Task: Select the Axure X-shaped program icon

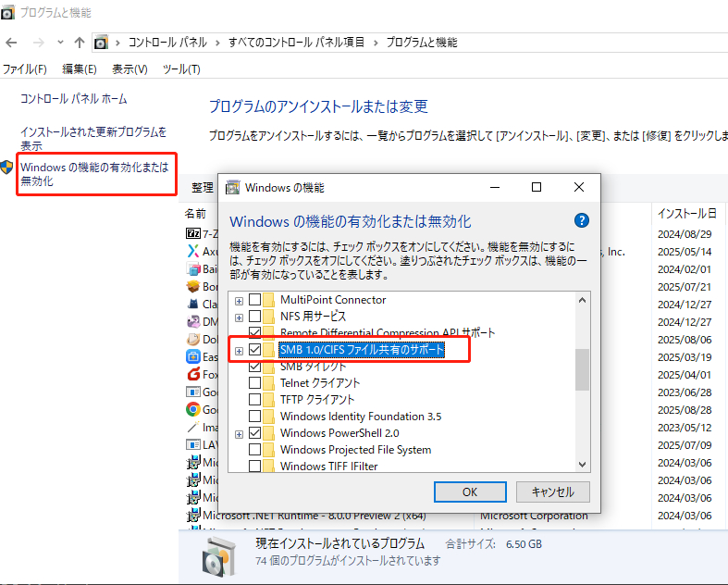Action: (x=193, y=251)
